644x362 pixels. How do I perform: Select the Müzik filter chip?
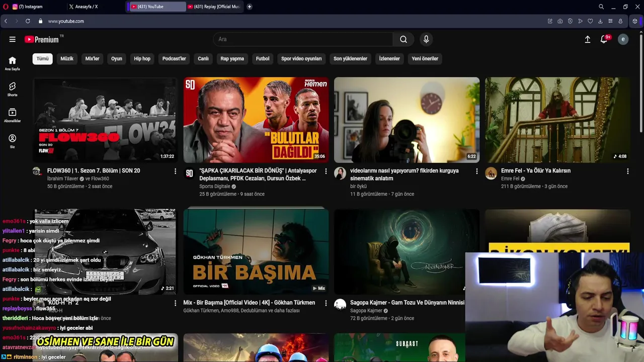(x=67, y=58)
